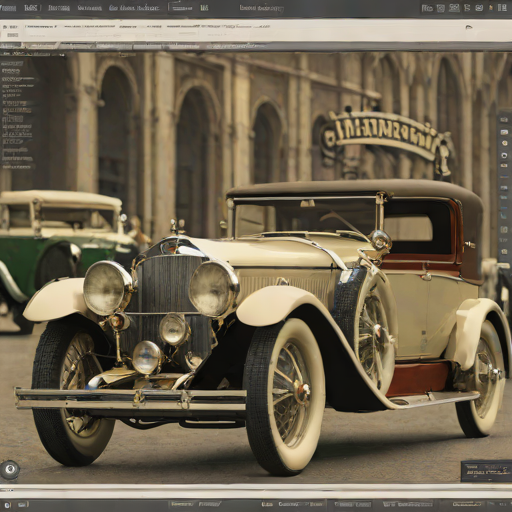The image size is (512, 512).
Task: Select the vintage cream car photo canvas
Action: click(256, 267)
